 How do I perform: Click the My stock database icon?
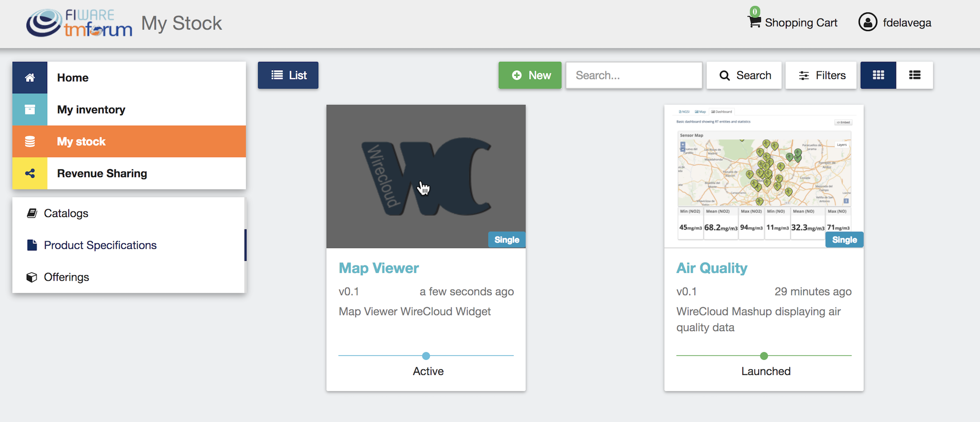(x=30, y=141)
